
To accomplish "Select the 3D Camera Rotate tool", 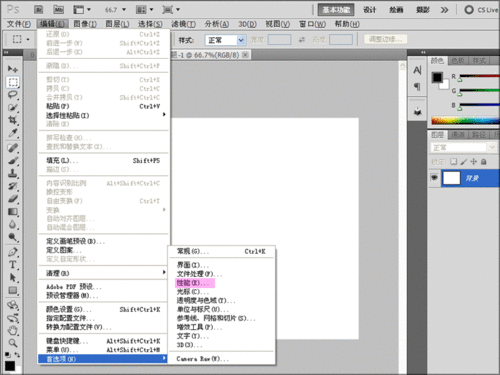I will pos(13,318).
